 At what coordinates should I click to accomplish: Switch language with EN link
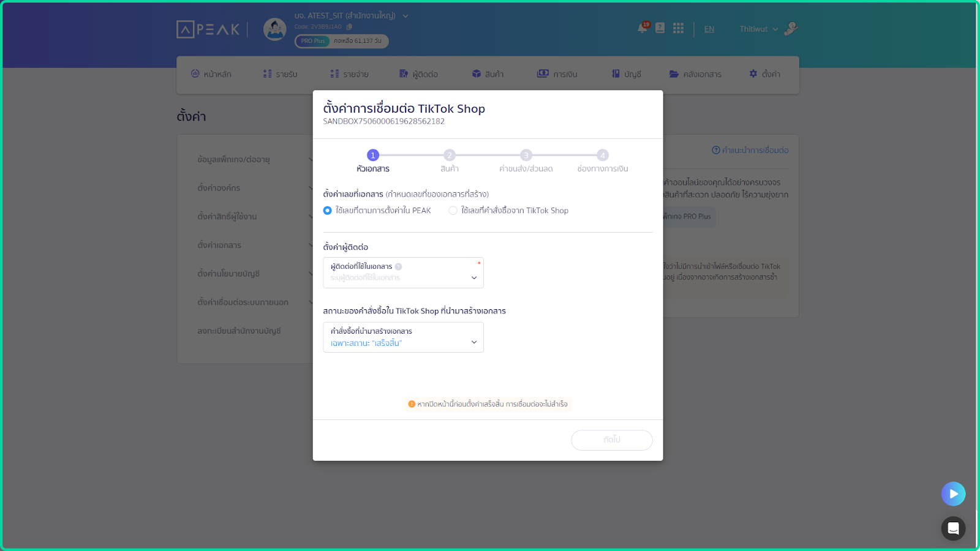pos(709,29)
